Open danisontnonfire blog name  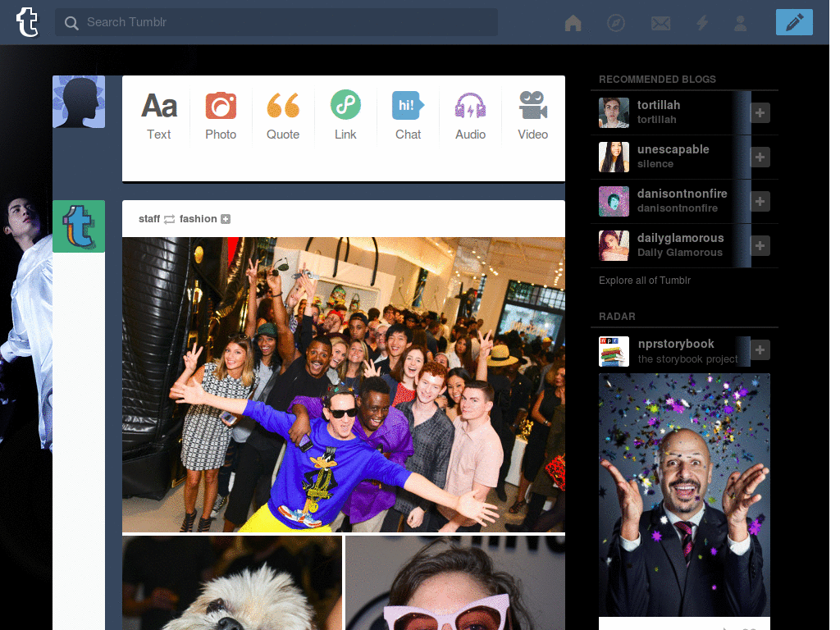[x=682, y=194]
